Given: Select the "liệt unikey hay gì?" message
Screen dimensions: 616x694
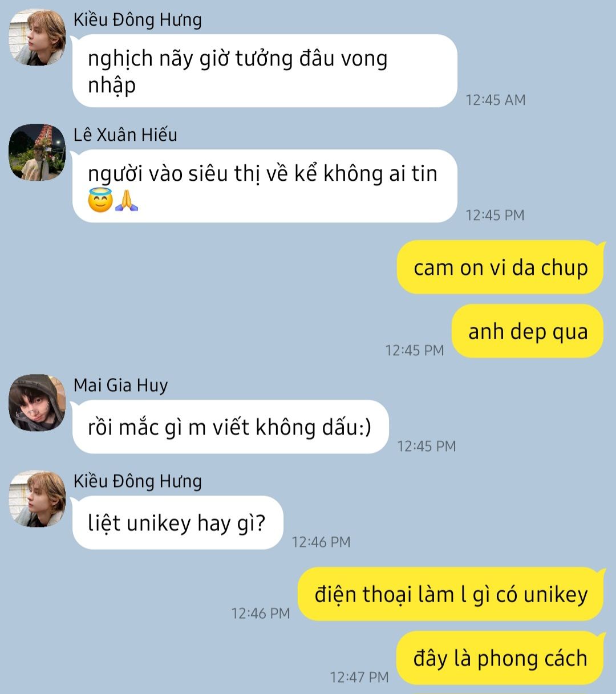Looking at the screenshot, I should [177, 523].
